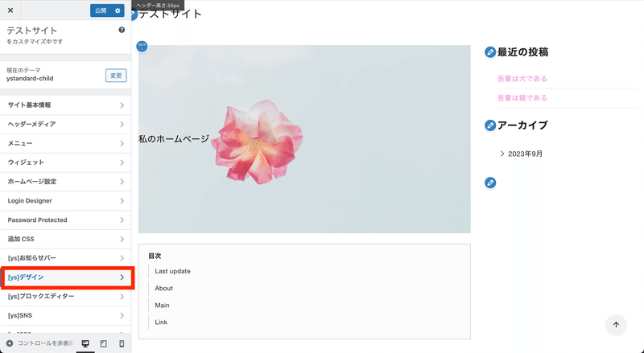Click chevron next to メニュー

[122, 144]
